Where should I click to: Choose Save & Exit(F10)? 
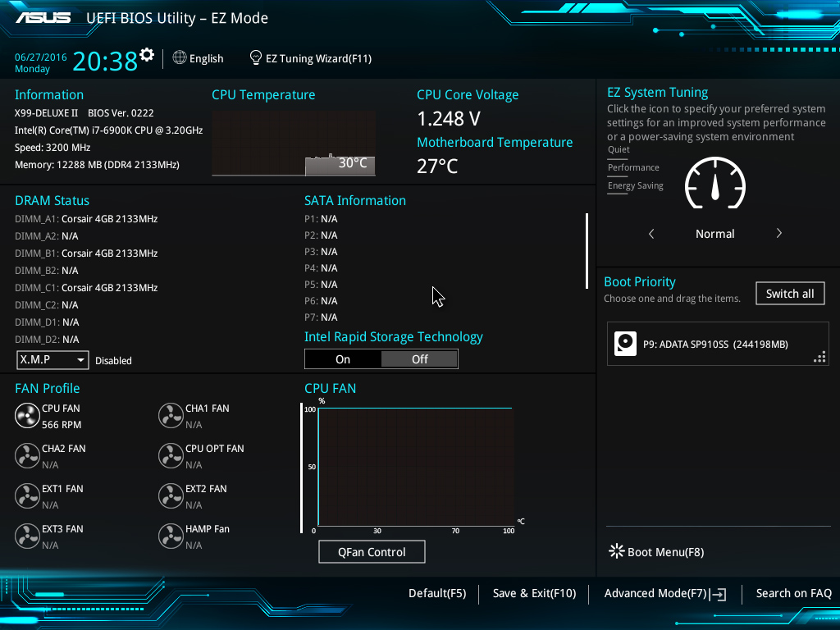534,593
